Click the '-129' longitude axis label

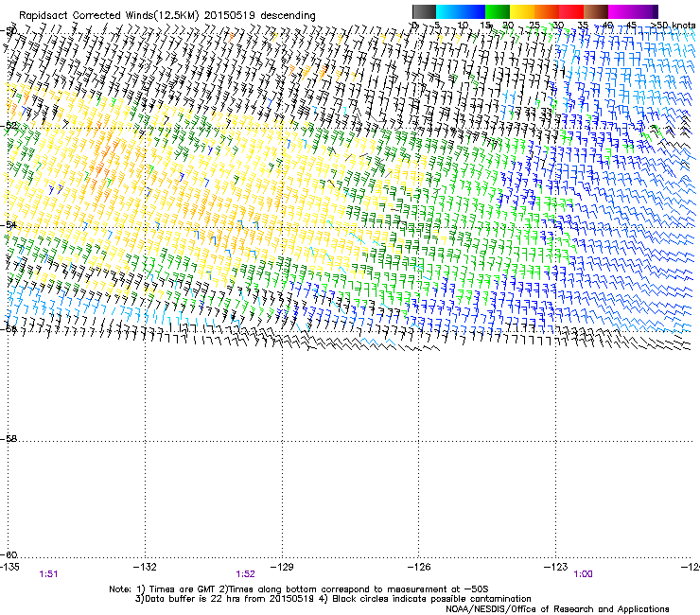coord(282,567)
